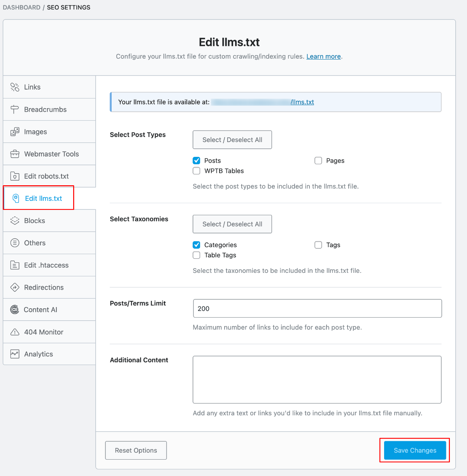The image size is (467, 476).
Task: Click the Analytics chart icon
Action: coord(15,354)
